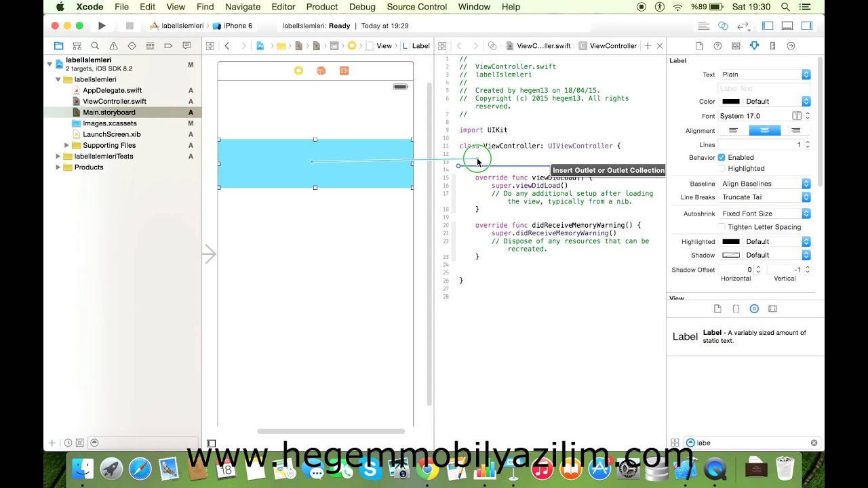Open the Find navigator magnifier icon
Viewport: 868px width, 488px height.
point(95,46)
